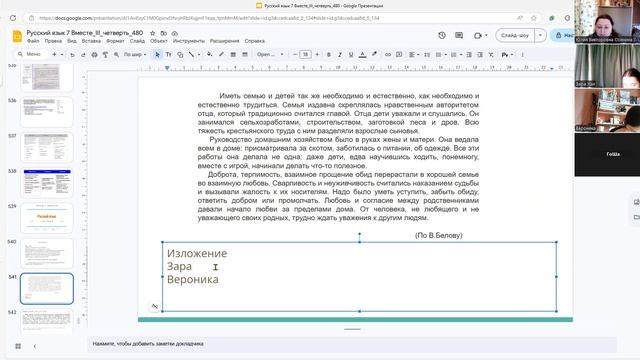Open the Файл menu
The image size is (640, 360).
pos(33,41)
